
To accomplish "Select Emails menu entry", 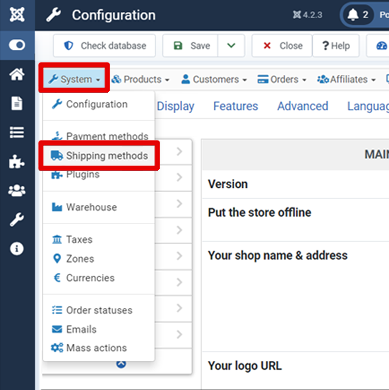I will pyautogui.click(x=99, y=329).
